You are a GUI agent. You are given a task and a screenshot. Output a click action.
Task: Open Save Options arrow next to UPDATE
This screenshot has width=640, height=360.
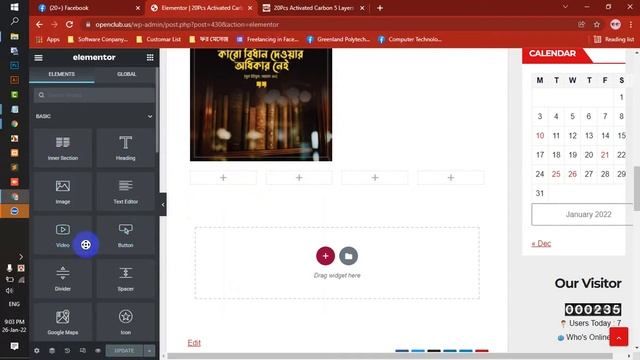[x=149, y=351]
